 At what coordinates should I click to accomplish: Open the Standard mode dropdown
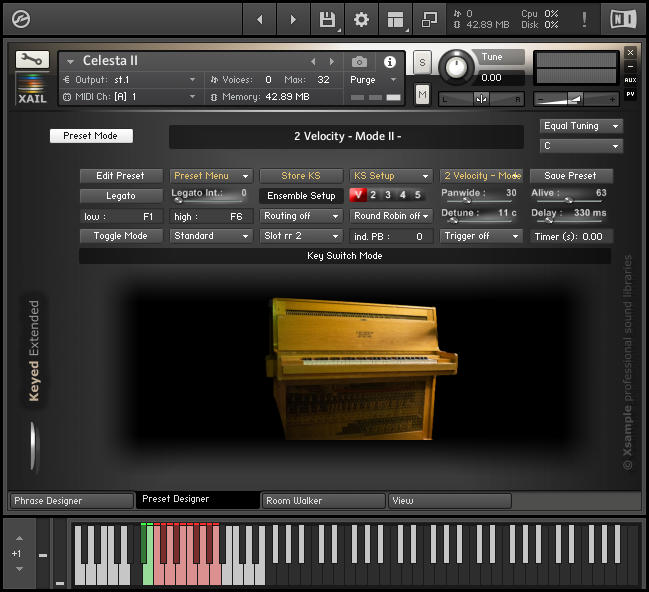pyautogui.click(x=211, y=236)
